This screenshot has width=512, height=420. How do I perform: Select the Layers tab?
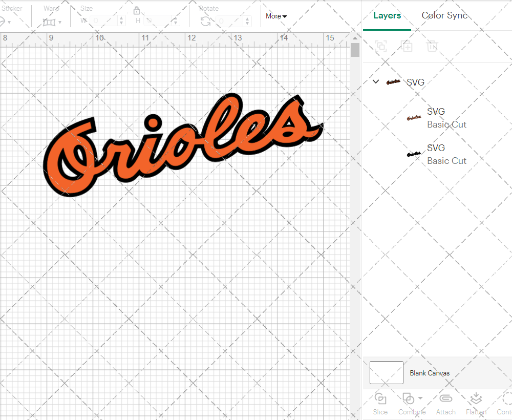[x=387, y=15]
